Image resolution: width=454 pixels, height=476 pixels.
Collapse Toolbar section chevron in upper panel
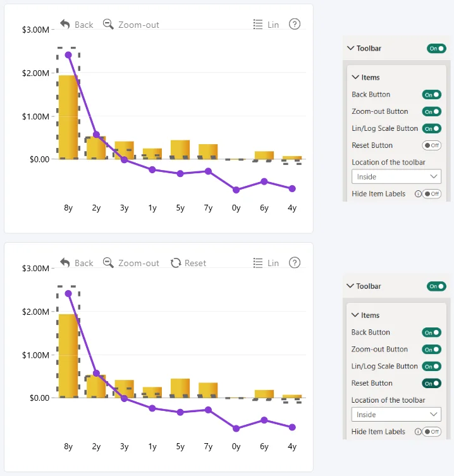[x=350, y=48]
